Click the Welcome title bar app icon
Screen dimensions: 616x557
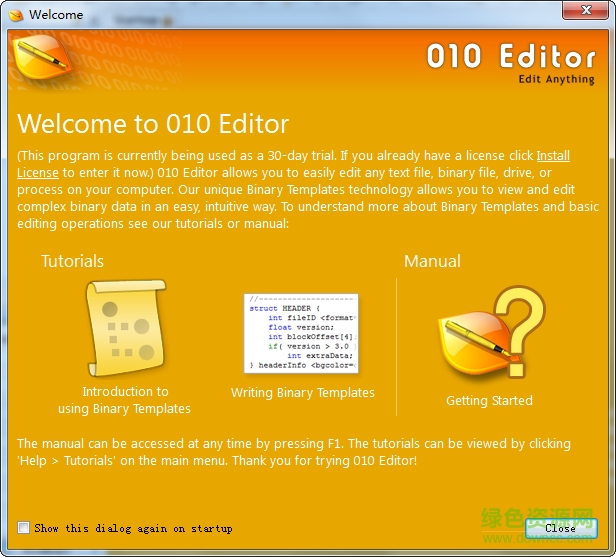(x=16, y=15)
